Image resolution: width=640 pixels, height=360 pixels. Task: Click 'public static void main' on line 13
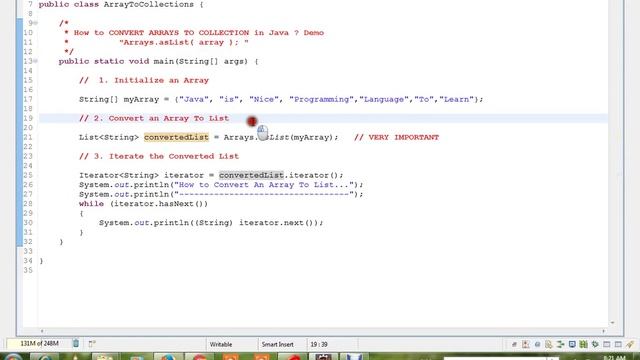[116, 61]
